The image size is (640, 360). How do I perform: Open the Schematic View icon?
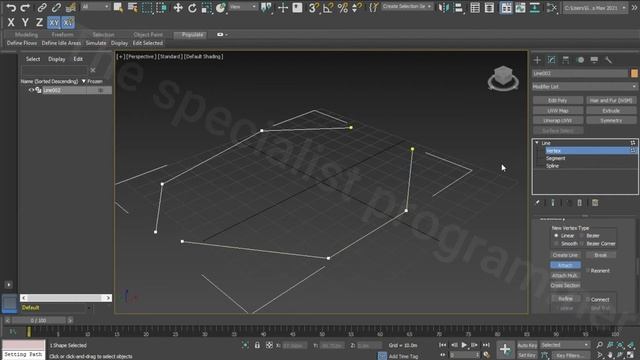pyautogui.click(x=534, y=7)
